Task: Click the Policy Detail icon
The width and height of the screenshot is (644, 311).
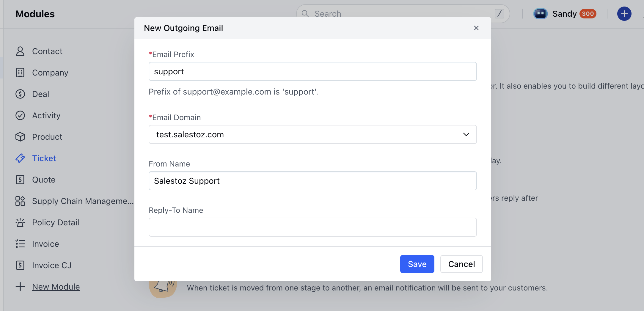Action: pos(20,222)
